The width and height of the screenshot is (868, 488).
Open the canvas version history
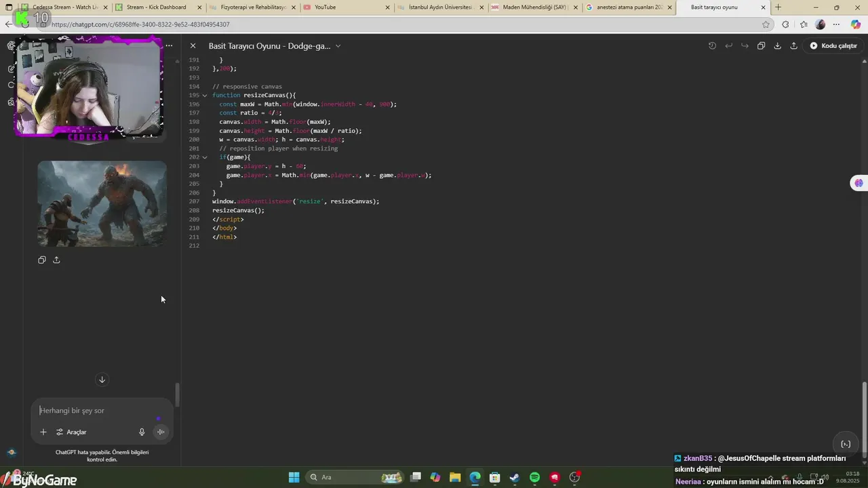coord(712,46)
